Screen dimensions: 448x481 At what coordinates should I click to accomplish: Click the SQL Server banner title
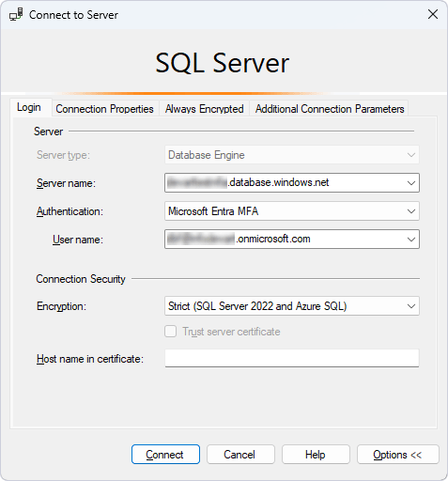(x=223, y=63)
